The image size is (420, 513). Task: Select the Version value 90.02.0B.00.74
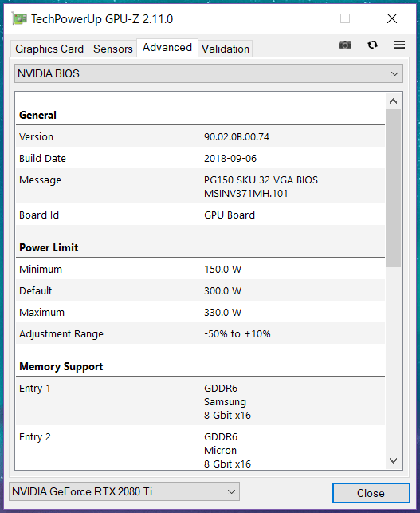[x=237, y=136]
